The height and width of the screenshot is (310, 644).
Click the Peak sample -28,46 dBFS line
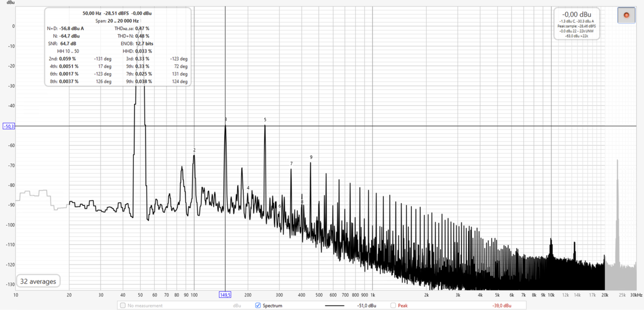coord(577,26)
